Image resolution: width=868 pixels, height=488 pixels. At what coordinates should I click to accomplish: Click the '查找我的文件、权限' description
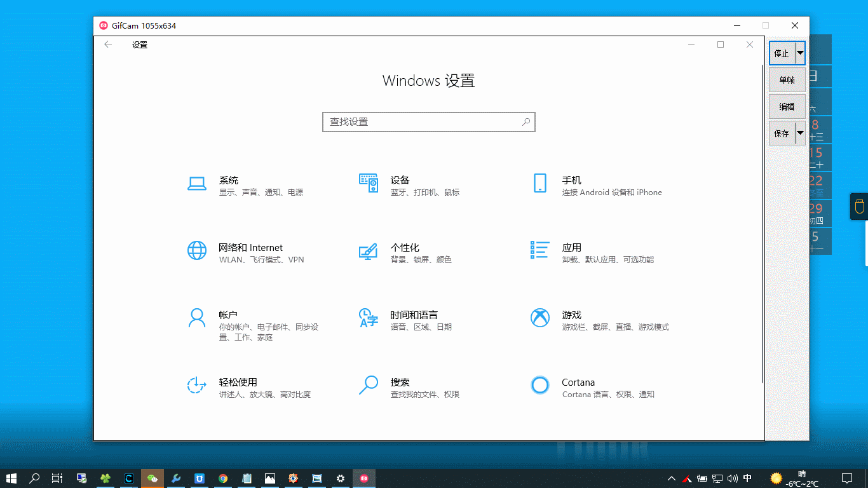click(x=425, y=395)
